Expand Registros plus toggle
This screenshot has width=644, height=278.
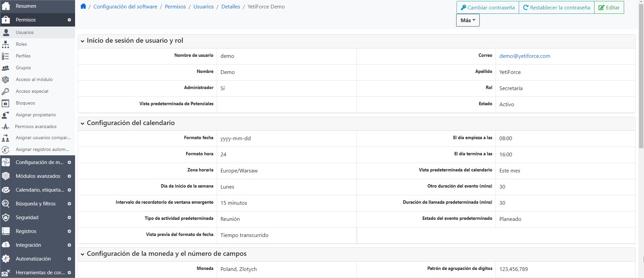coord(69,231)
